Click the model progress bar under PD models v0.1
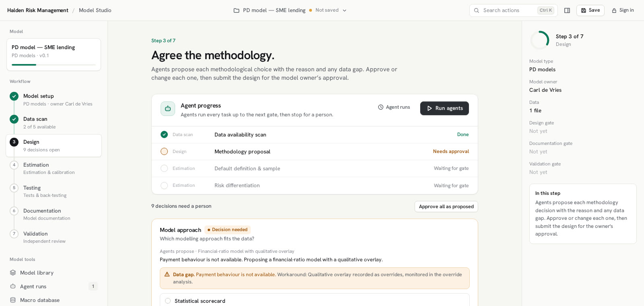This screenshot has width=644, height=306. click(54, 65)
